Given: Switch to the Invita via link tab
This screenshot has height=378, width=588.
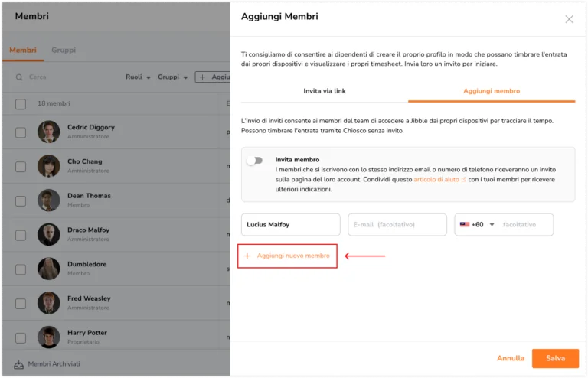Looking at the screenshot, I should click(325, 90).
